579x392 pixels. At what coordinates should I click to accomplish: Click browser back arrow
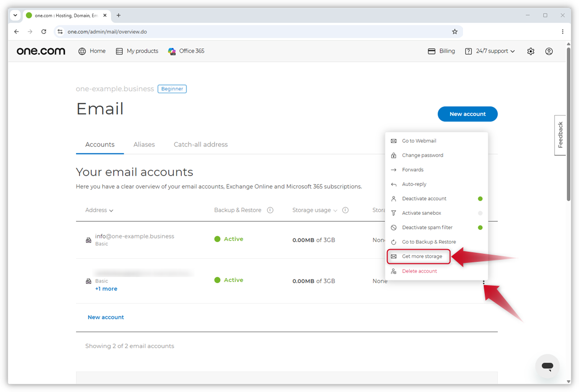click(17, 32)
